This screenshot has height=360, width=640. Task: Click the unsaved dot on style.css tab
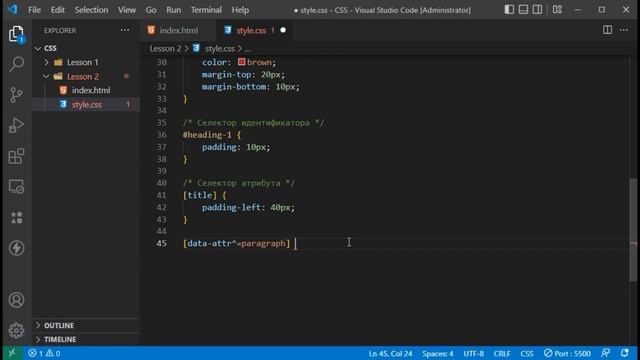coord(283,30)
